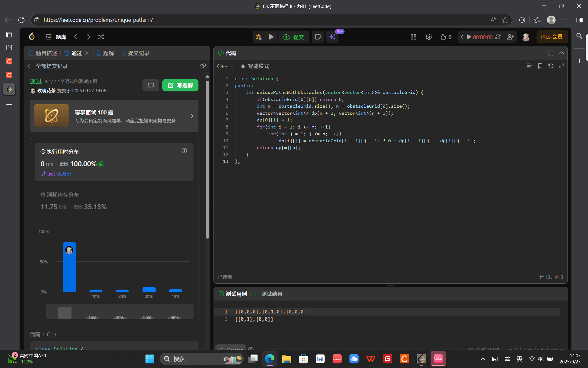Format the code with the align icon
Image resolution: width=588 pixels, height=368 pixels.
tap(529, 66)
